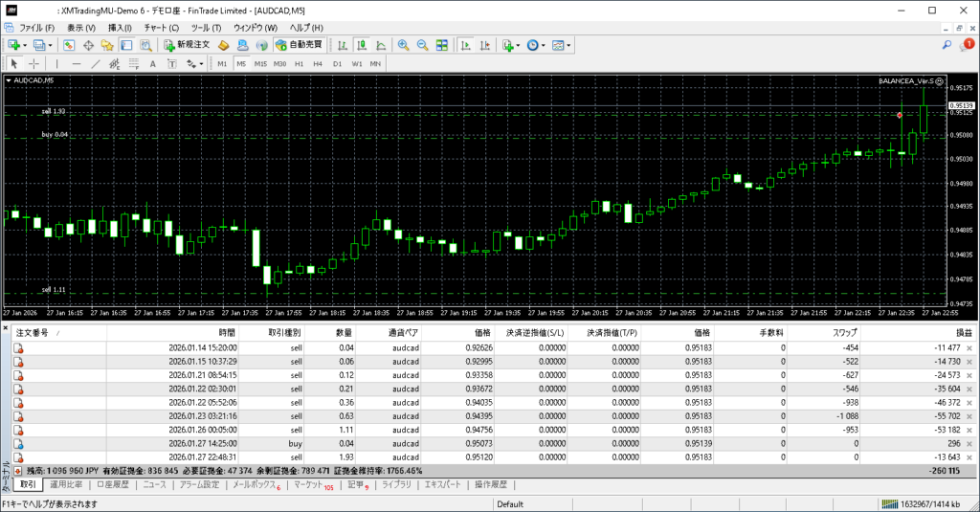Zoom in on the chart
Screen dimensions: 980x512
[404, 45]
